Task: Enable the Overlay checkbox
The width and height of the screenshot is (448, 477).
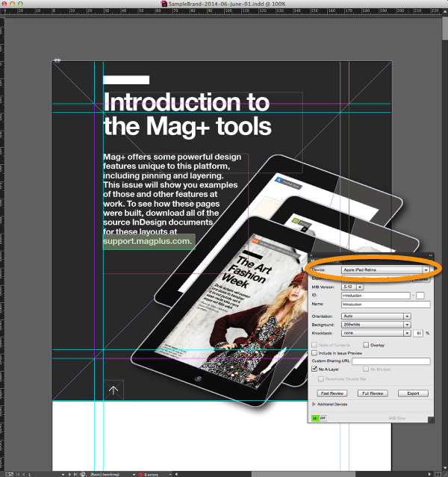Action: pos(366,345)
